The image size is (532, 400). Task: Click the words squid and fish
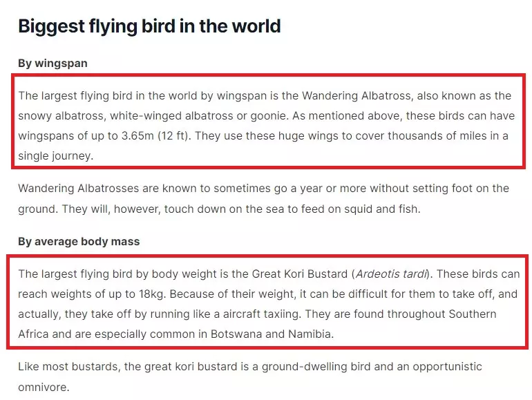pos(381,209)
